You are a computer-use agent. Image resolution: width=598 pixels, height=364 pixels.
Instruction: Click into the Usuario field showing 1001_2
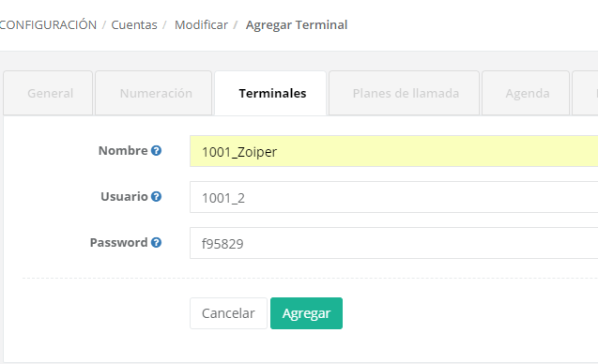coord(394,197)
